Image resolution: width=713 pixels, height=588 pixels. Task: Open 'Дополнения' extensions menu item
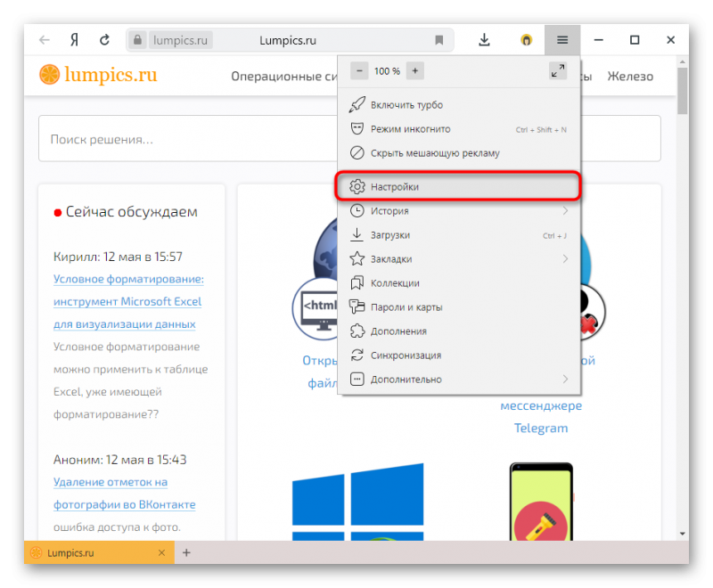(x=459, y=331)
